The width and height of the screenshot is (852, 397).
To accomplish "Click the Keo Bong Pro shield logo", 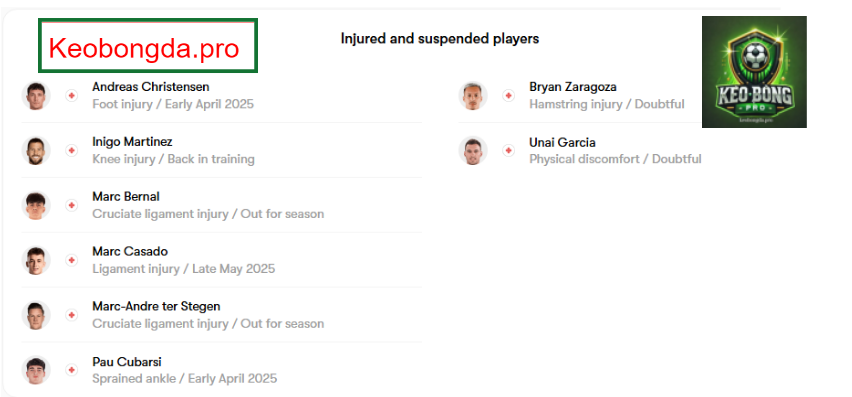I will 754,72.
